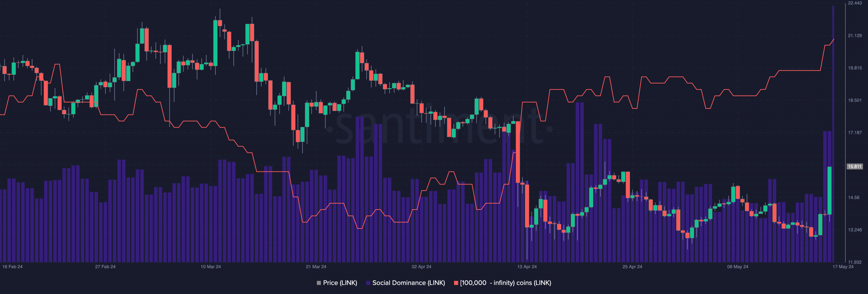Click the 15.811 current price marker

(x=855, y=166)
